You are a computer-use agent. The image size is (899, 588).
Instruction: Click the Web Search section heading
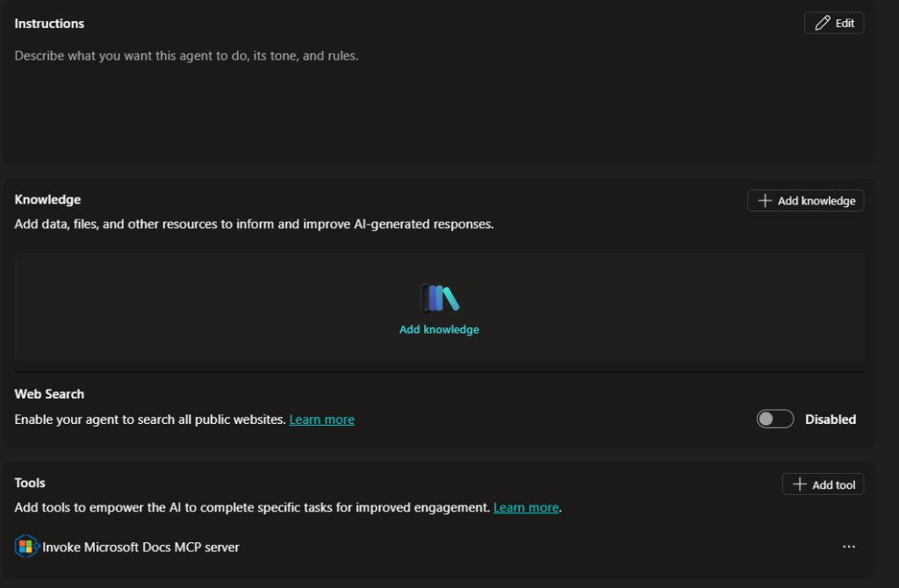(49, 394)
